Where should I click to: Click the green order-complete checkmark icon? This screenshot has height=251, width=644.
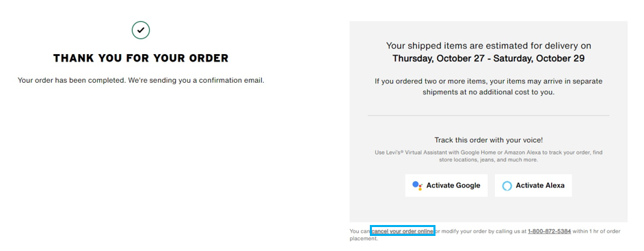click(x=140, y=30)
